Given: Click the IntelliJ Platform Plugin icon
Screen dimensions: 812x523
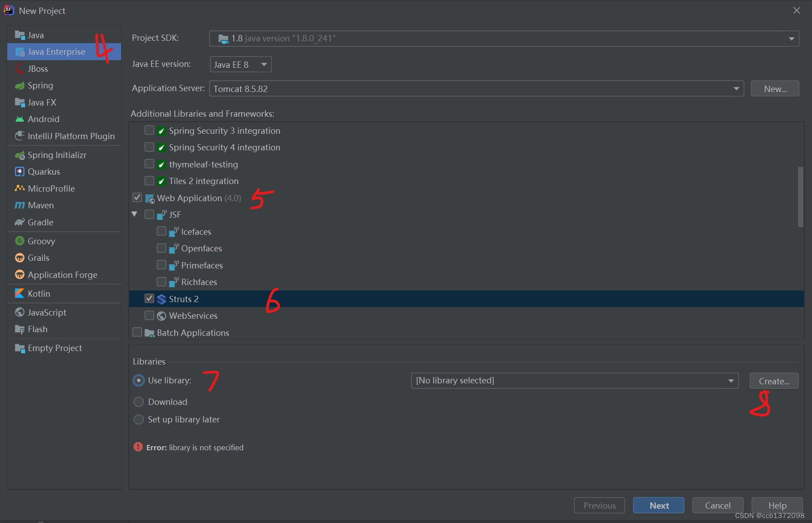Looking at the screenshot, I should click(x=20, y=136).
